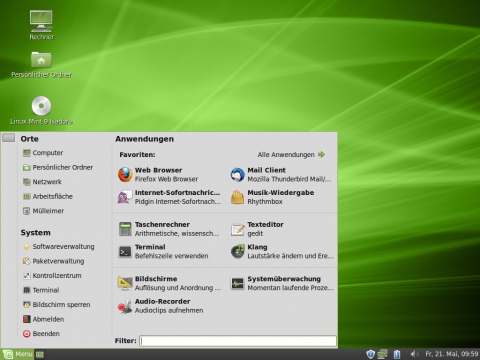The width and height of the screenshot is (480, 360).
Task: Select Arbeitsfläche in Orte
Action: (x=48, y=196)
